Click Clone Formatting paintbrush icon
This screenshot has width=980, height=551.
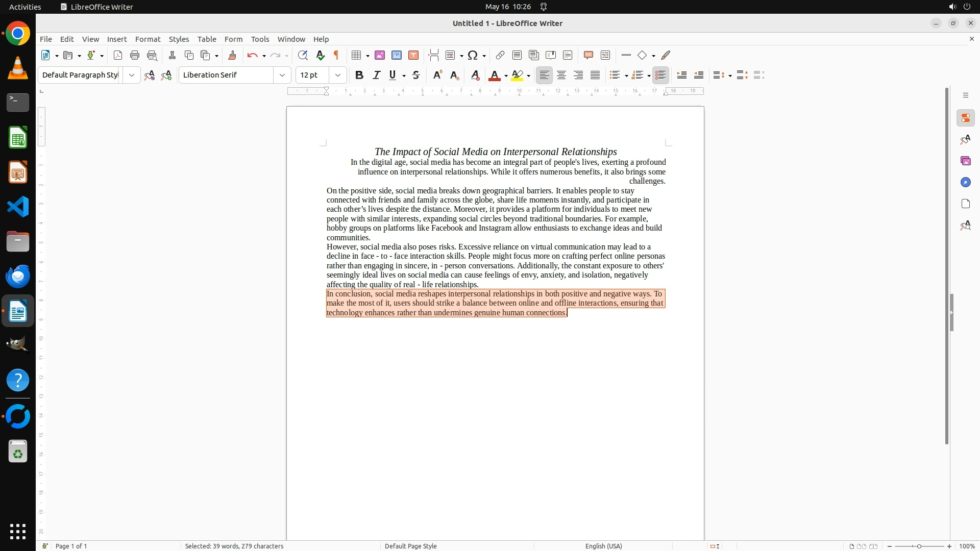[x=232, y=55]
